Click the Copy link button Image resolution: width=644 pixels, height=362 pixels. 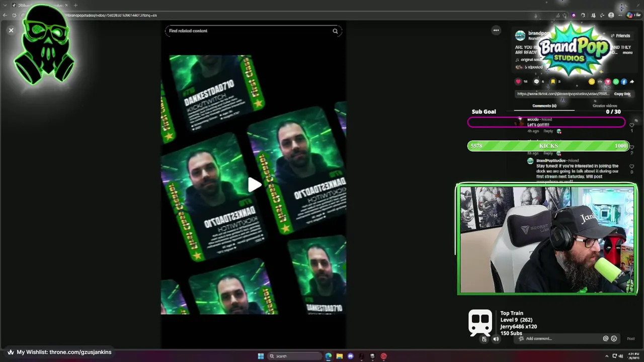[x=622, y=94]
